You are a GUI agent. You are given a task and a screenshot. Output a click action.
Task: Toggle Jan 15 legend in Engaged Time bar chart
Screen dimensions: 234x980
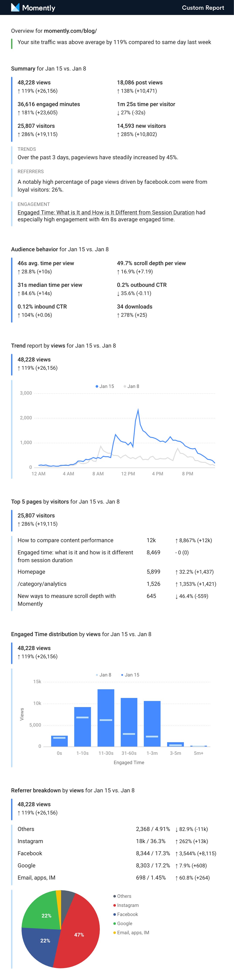130,675
